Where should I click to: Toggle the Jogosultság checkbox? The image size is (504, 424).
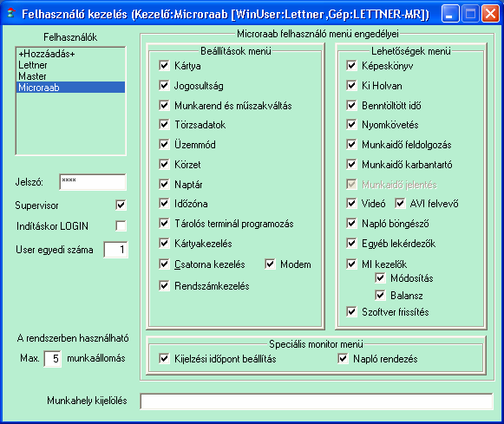164,86
